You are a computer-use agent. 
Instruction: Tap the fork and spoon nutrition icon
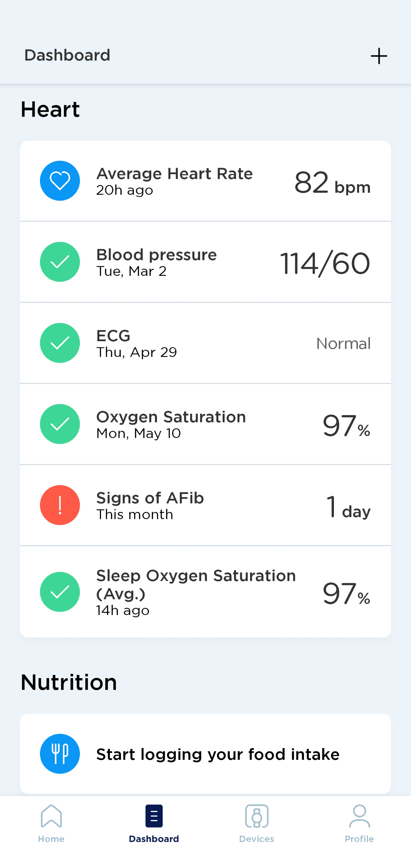[x=60, y=754]
